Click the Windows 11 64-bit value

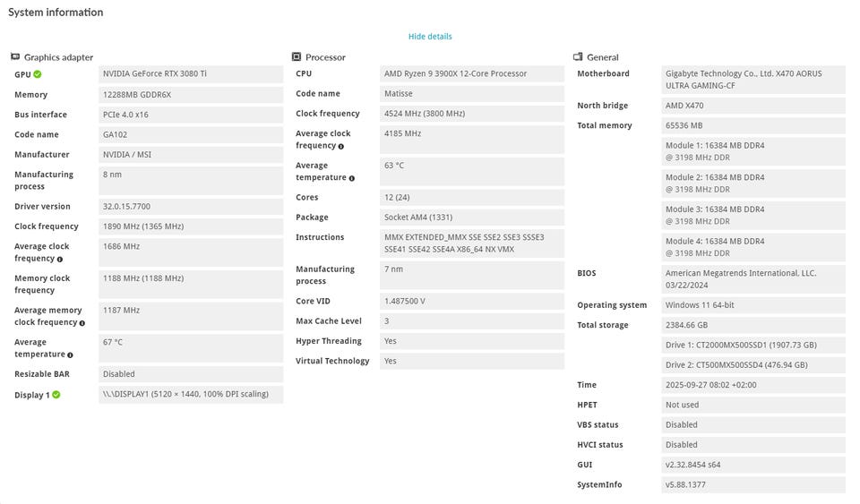coord(753,305)
